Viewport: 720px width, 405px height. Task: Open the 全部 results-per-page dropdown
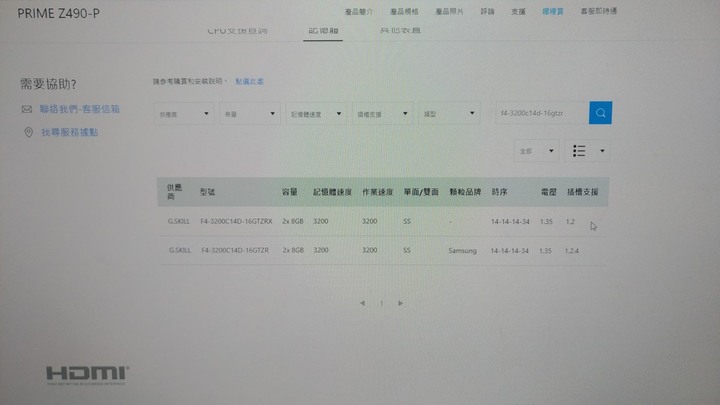tap(536, 151)
